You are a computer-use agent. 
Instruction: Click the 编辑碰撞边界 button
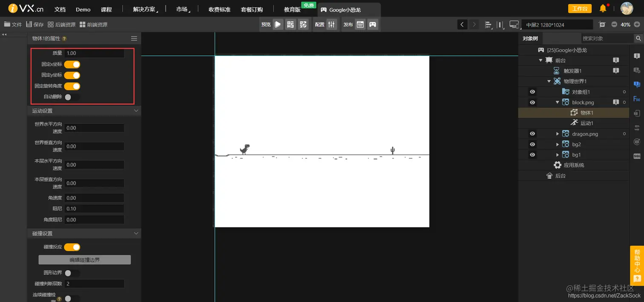[85, 260]
